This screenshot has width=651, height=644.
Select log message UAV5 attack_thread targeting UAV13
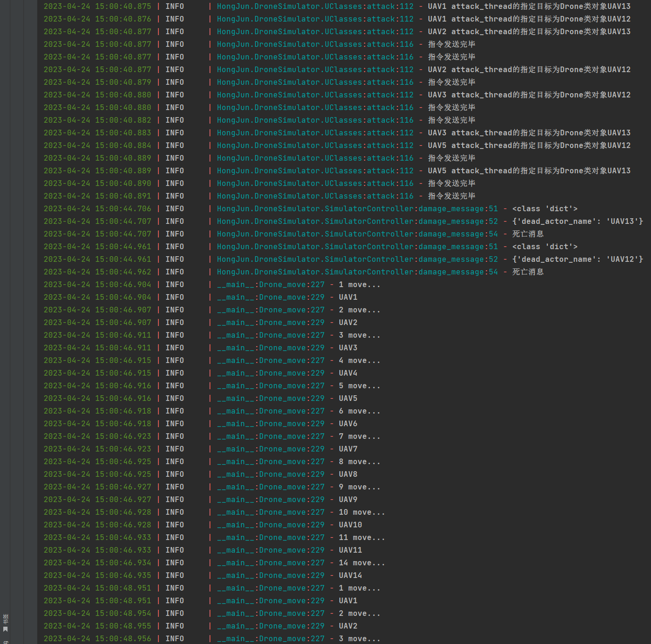[x=529, y=171]
